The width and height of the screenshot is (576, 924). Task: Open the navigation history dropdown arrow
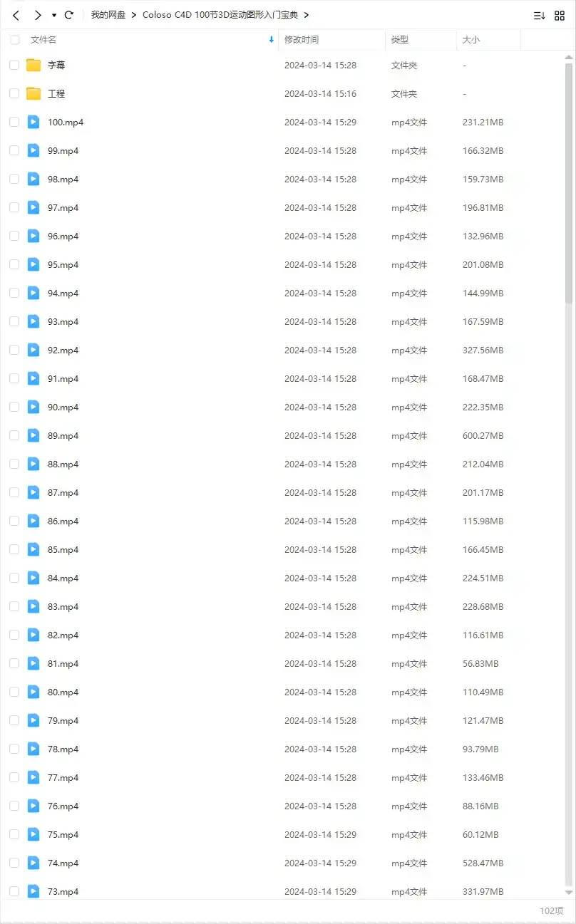[x=53, y=15]
